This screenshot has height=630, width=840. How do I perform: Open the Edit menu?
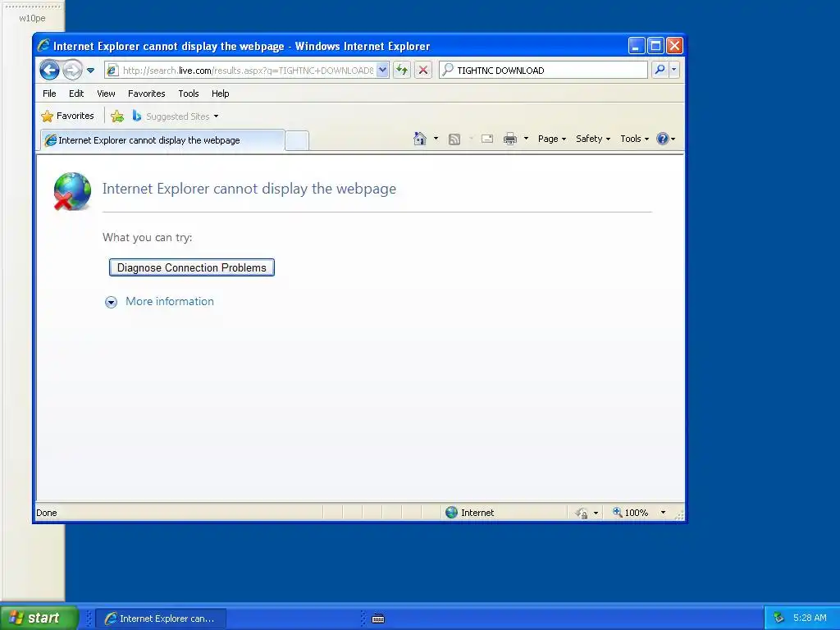pyautogui.click(x=76, y=94)
